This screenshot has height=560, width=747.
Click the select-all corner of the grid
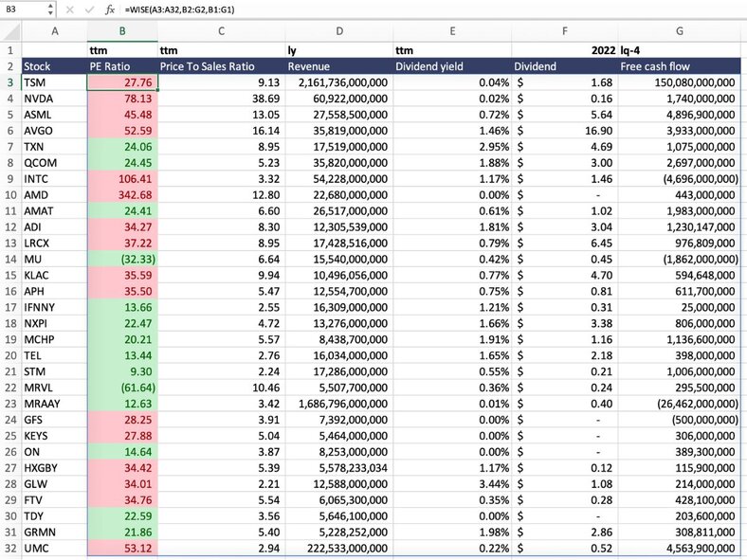click(9, 31)
